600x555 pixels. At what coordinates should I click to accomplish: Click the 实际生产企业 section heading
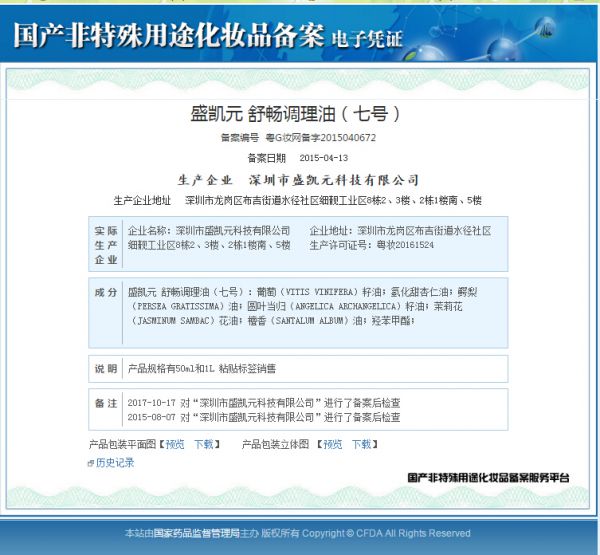106,245
